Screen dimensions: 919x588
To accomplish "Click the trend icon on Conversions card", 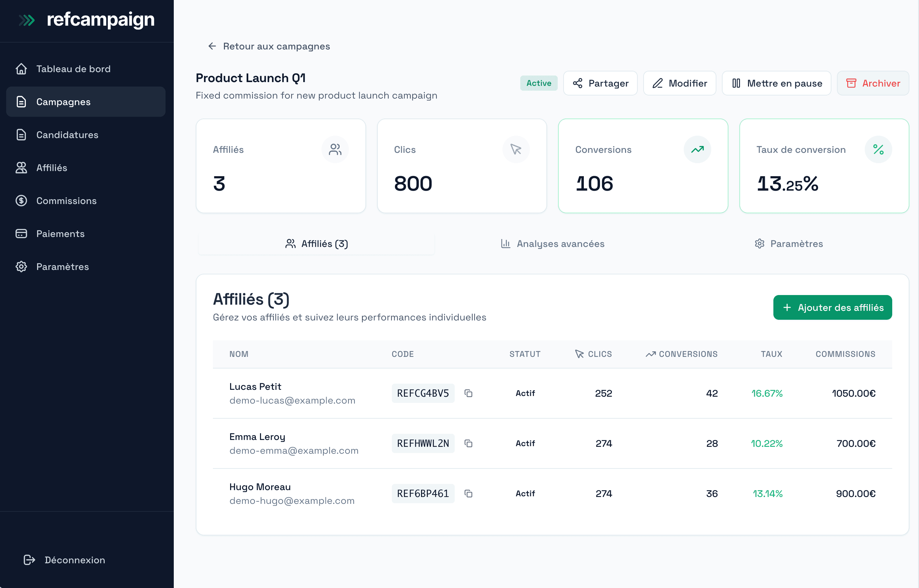I will [697, 149].
